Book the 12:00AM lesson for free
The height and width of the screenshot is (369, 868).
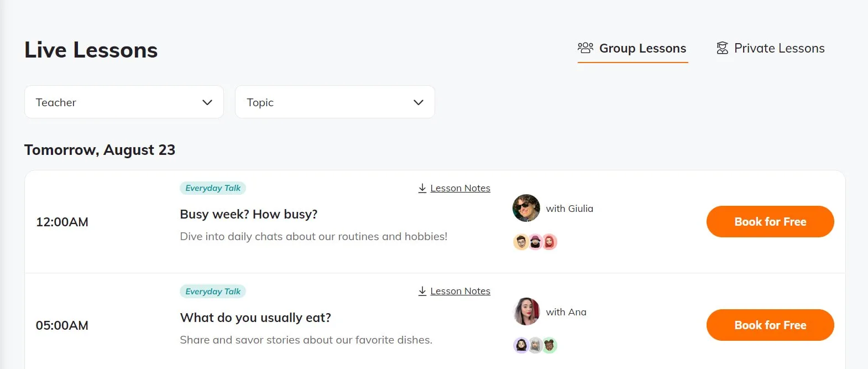[770, 222]
